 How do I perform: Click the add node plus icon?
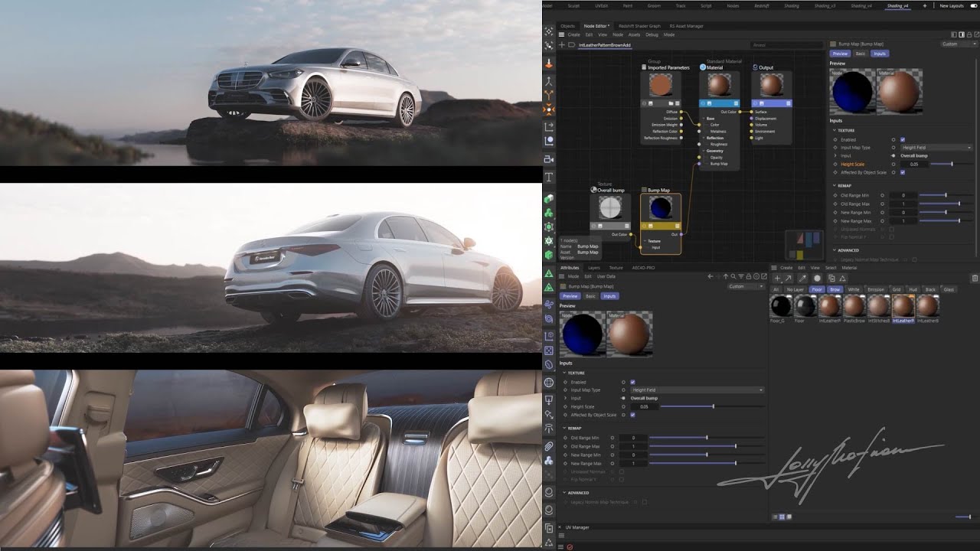pos(562,45)
